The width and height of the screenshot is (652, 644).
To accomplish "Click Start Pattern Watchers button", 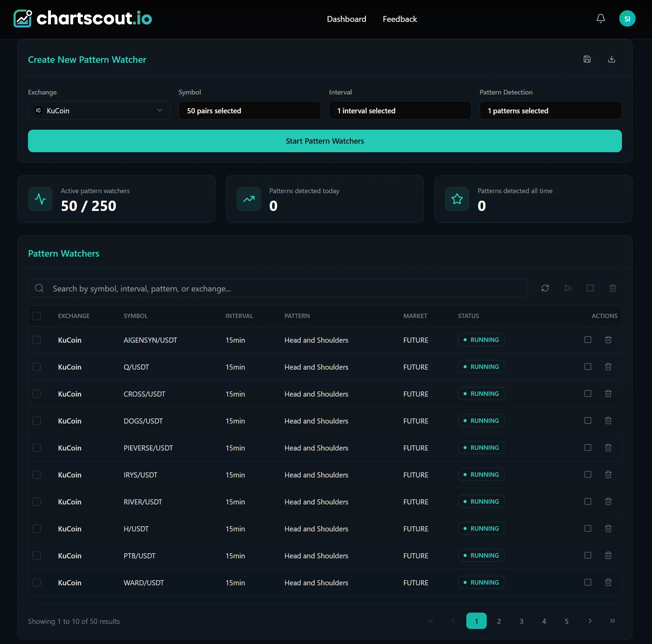I will pyautogui.click(x=325, y=141).
